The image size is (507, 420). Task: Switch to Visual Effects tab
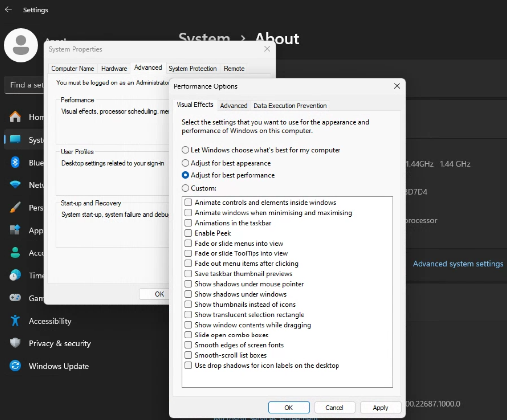195,105
